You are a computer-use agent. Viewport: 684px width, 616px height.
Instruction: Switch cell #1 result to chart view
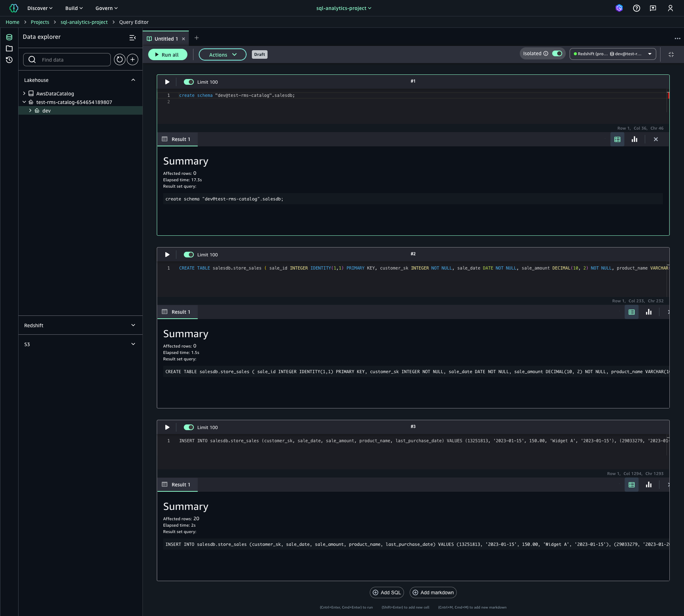(634, 139)
